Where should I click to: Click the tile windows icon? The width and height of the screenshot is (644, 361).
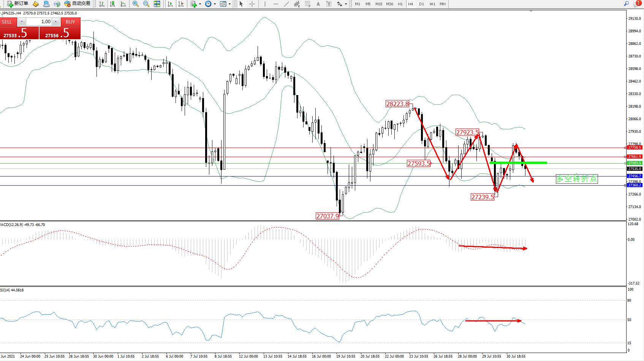point(157,4)
